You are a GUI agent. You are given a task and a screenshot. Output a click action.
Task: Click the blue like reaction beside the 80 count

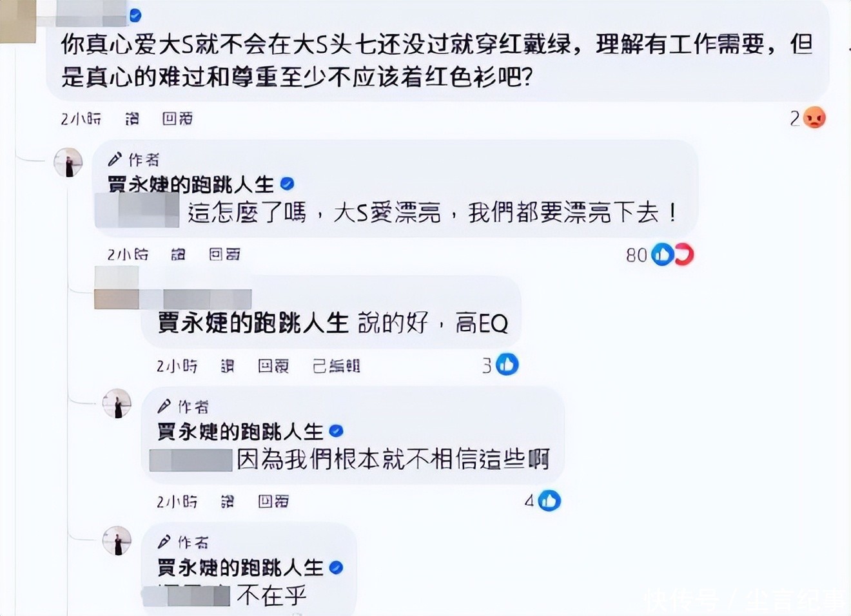click(x=662, y=255)
